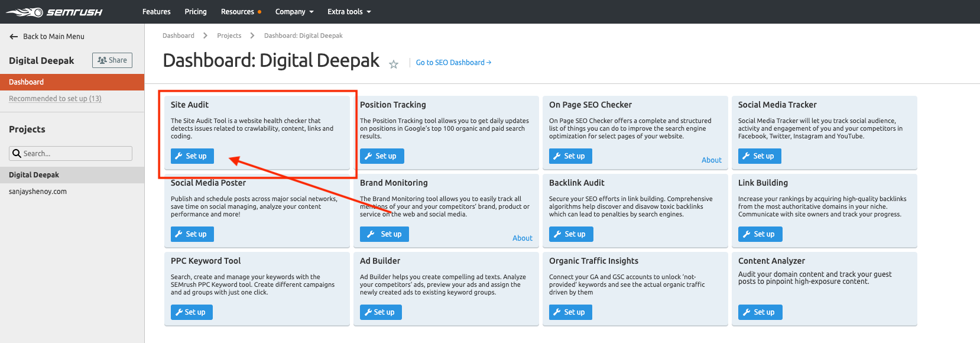Viewport: 980px width, 343px height.
Task: Set up Content Analyzer
Action: tap(760, 312)
